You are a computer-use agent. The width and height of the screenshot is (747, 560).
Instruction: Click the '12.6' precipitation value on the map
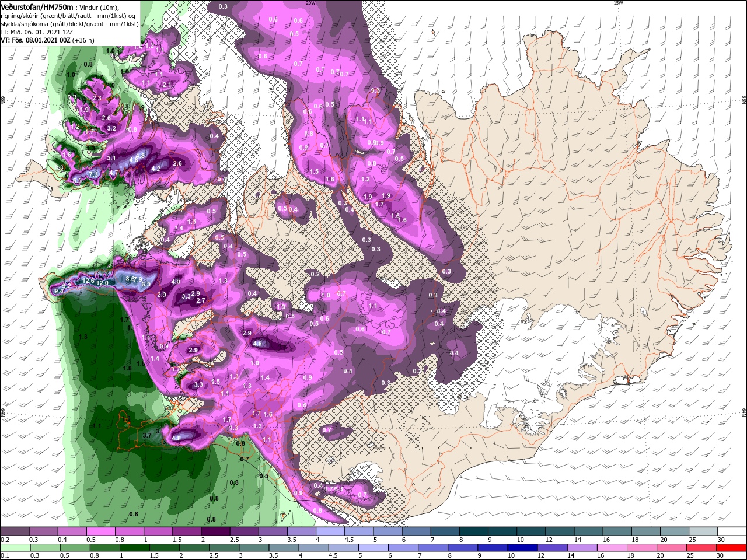(x=88, y=281)
